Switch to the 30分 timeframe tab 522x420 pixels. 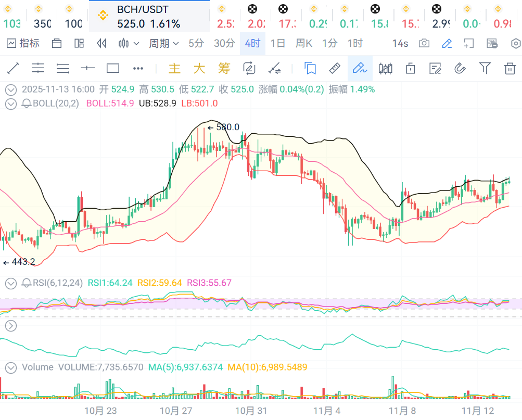click(224, 43)
